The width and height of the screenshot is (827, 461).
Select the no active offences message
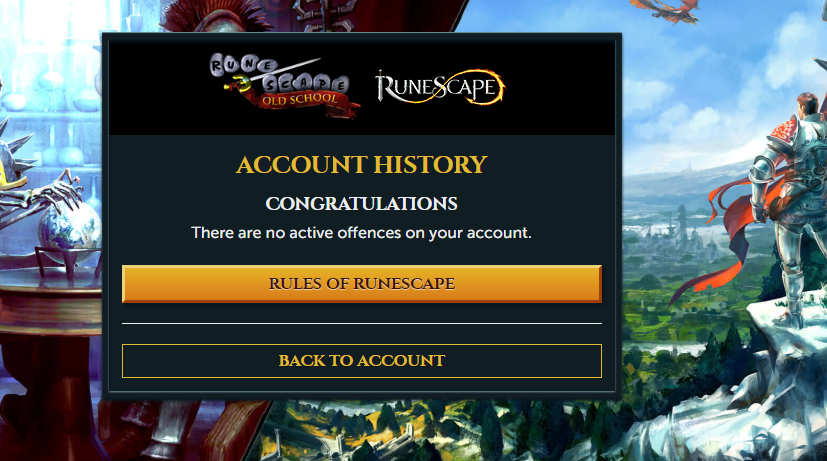[x=362, y=233]
